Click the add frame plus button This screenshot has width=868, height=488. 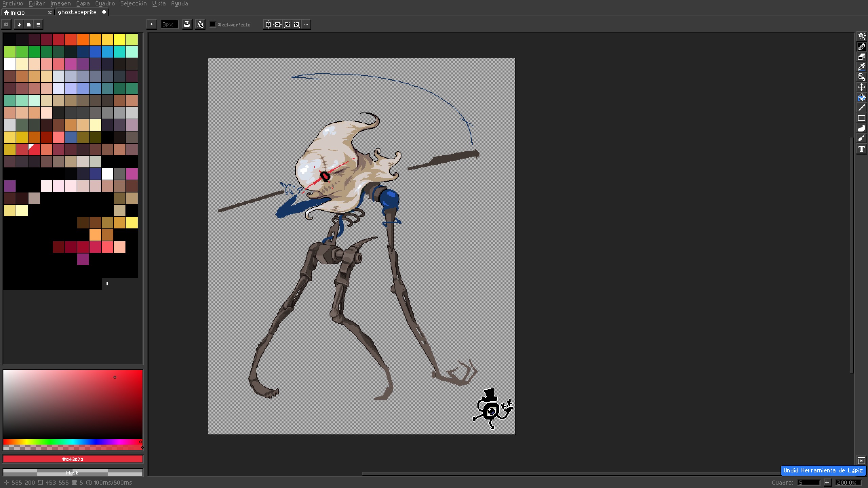click(827, 482)
